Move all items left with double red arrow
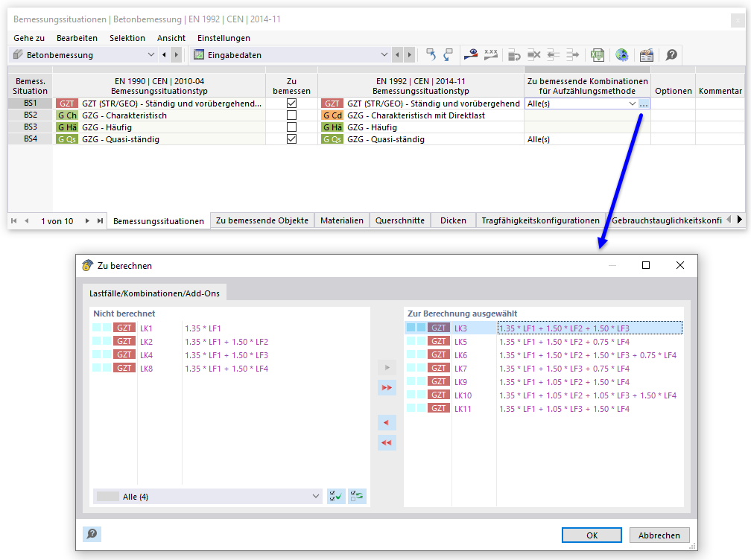Screen dimensions: 751x560 pos(387,443)
